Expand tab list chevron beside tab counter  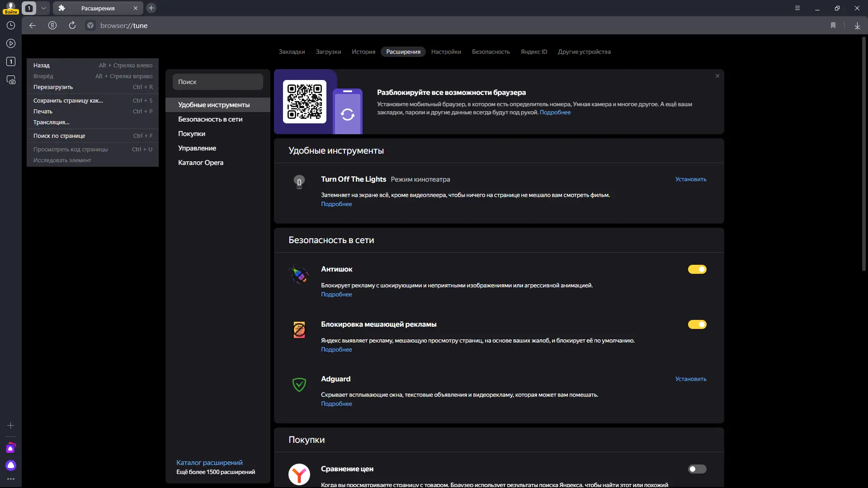point(43,8)
